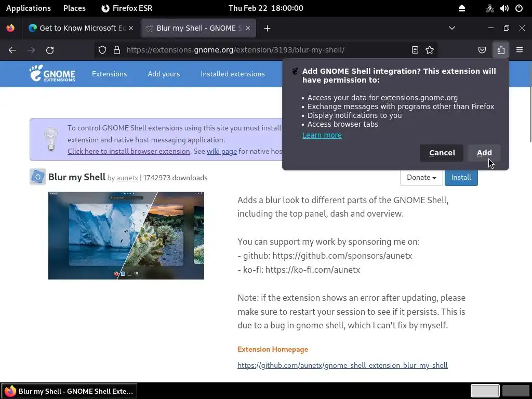Click the system volume speaker icon
This screenshot has width=532, height=399.
click(504, 8)
